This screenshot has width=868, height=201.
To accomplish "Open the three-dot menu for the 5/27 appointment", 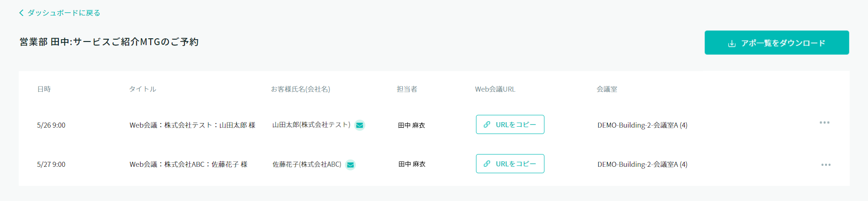I will point(826,165).
